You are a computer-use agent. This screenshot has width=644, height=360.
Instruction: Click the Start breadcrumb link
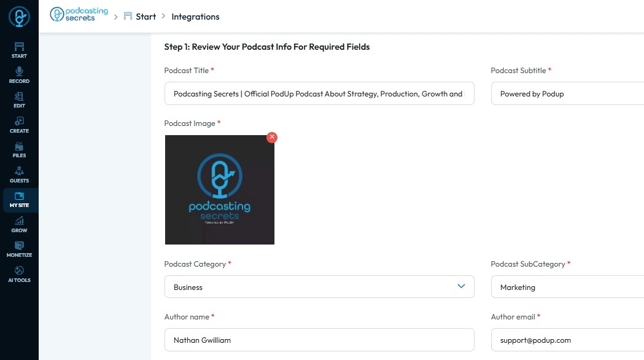point(145,17)
